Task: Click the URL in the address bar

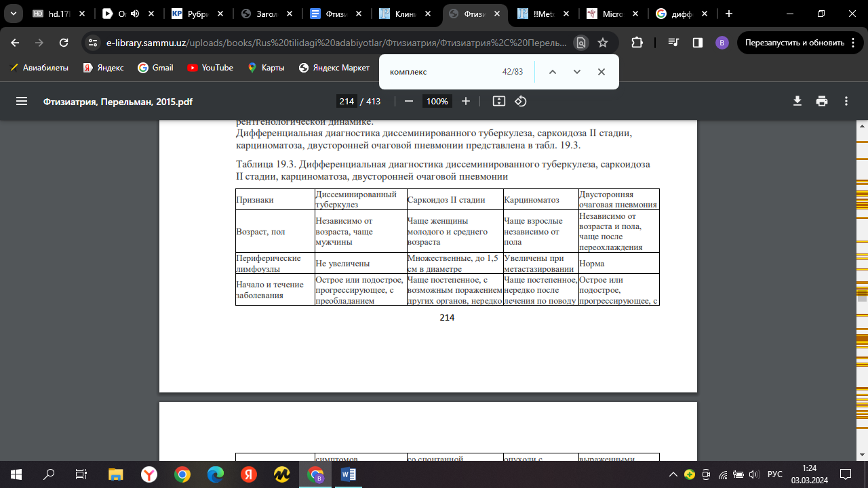Action: (x=336, y=43)
